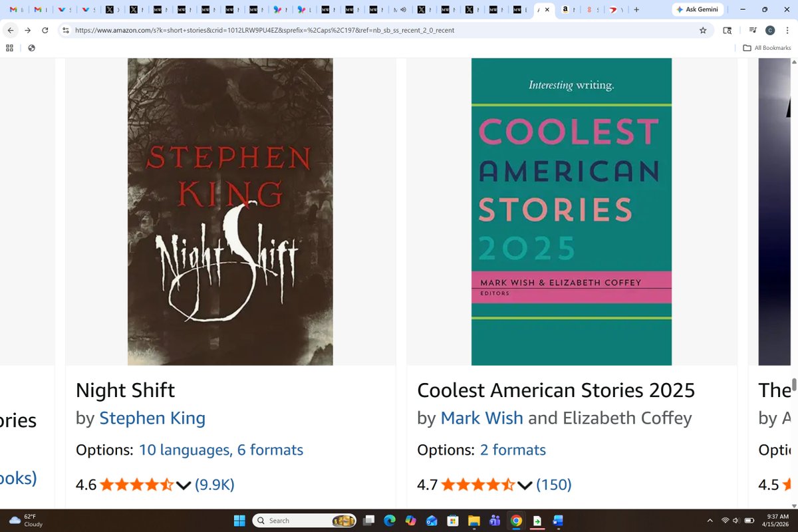Open the Stephen King author link
The height and width of the screenshot is (532, 798).
coord(152,418)
